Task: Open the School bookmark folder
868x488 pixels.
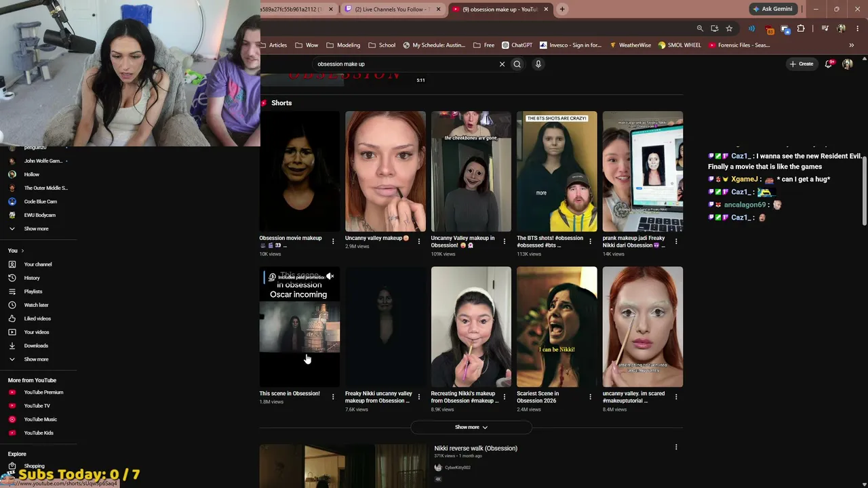Action: point(382,45)
